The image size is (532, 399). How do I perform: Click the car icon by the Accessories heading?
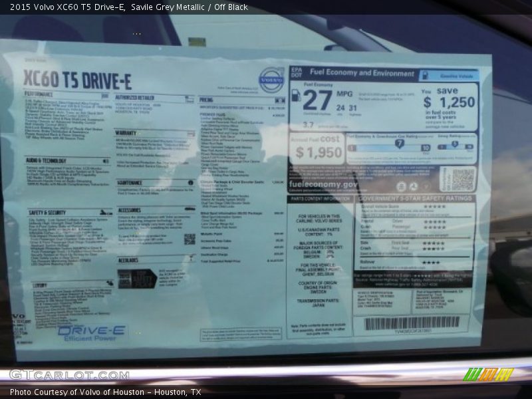point(190,209)
